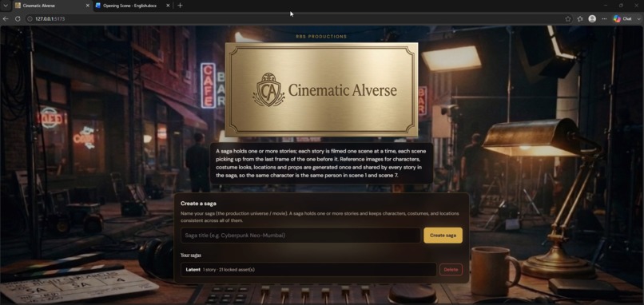Delete the Latent saga

451,270
